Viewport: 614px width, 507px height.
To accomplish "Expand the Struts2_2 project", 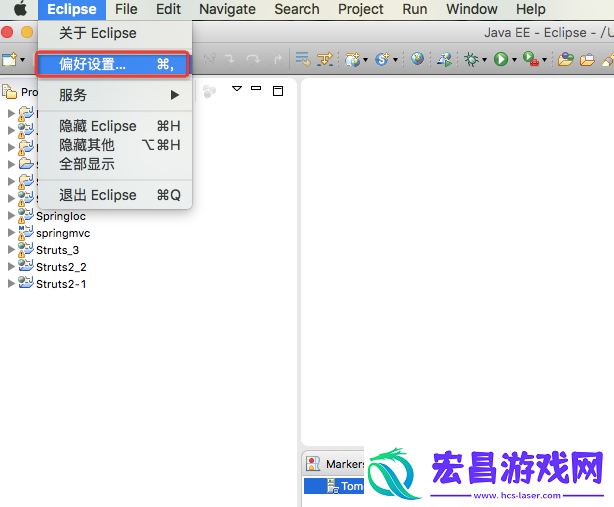I will (11, 267).
